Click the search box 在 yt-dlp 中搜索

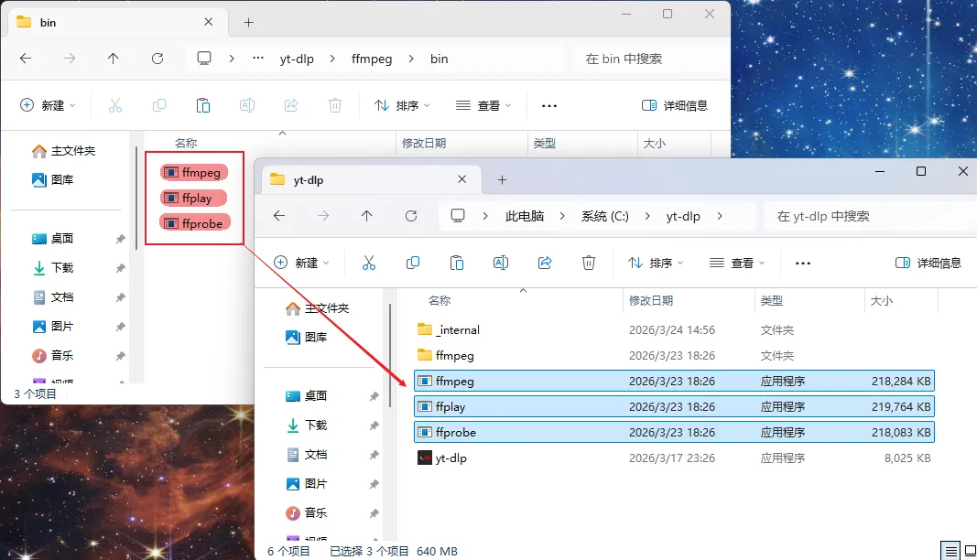pyautogui.click(x=870, y=216)
